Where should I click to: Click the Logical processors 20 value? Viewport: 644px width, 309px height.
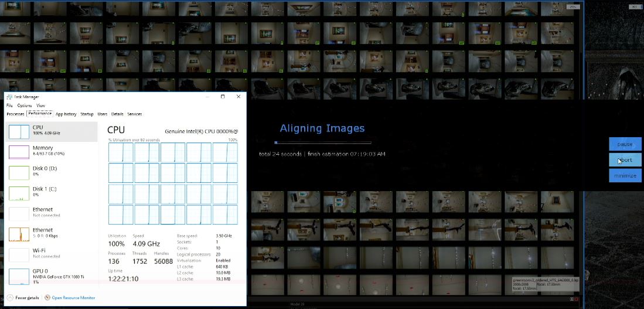(x=218, y=254)
